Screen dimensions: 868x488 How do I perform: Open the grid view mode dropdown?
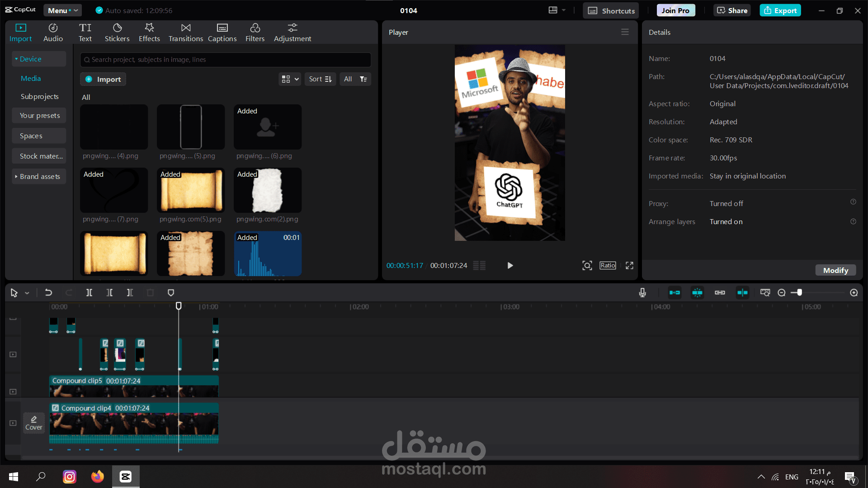click(290, 79)
